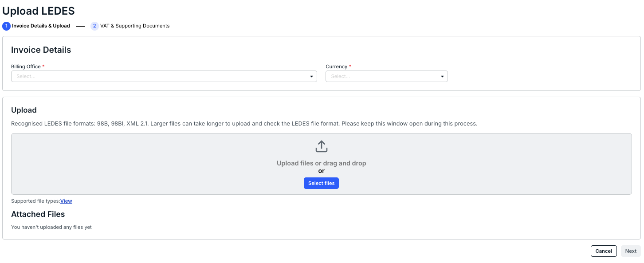Click the 'Upload LEDES' page title
This screenshot has width=644, height=263.
(39, 11)
